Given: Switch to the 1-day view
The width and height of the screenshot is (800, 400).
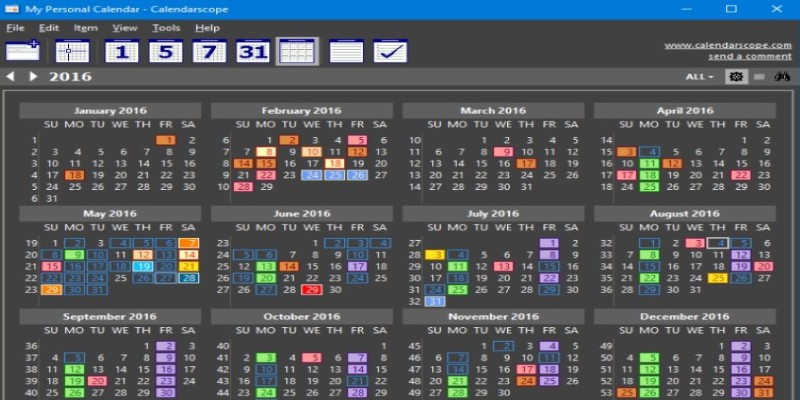Looking at the screenshot, I should [x=122, y=51].
